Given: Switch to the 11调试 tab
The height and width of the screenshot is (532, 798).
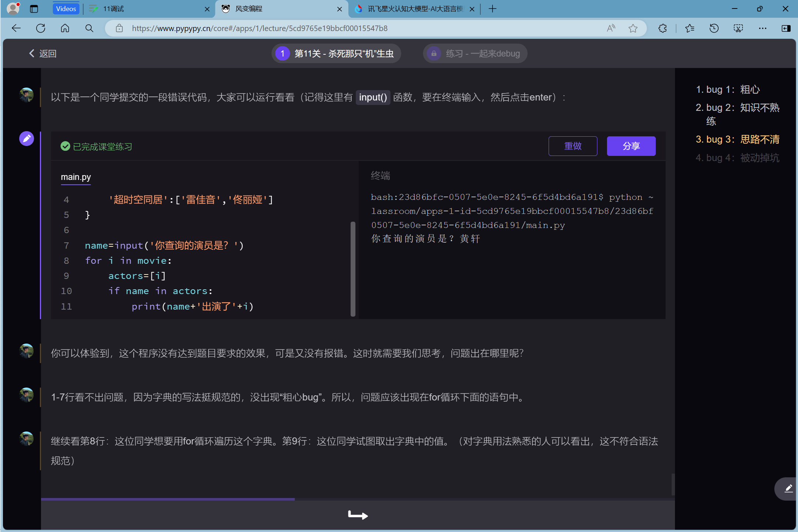Looking at the screenshot, I should [x=148, y=9].
